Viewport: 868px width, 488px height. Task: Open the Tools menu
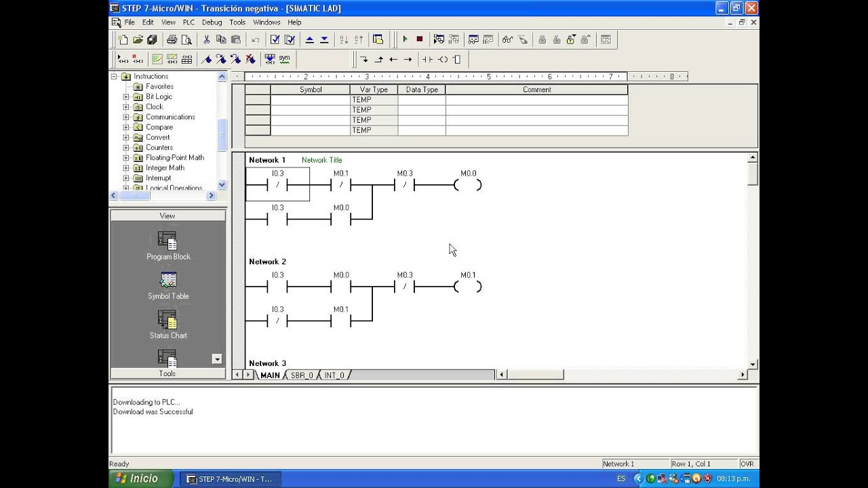[x=237, y=22]
